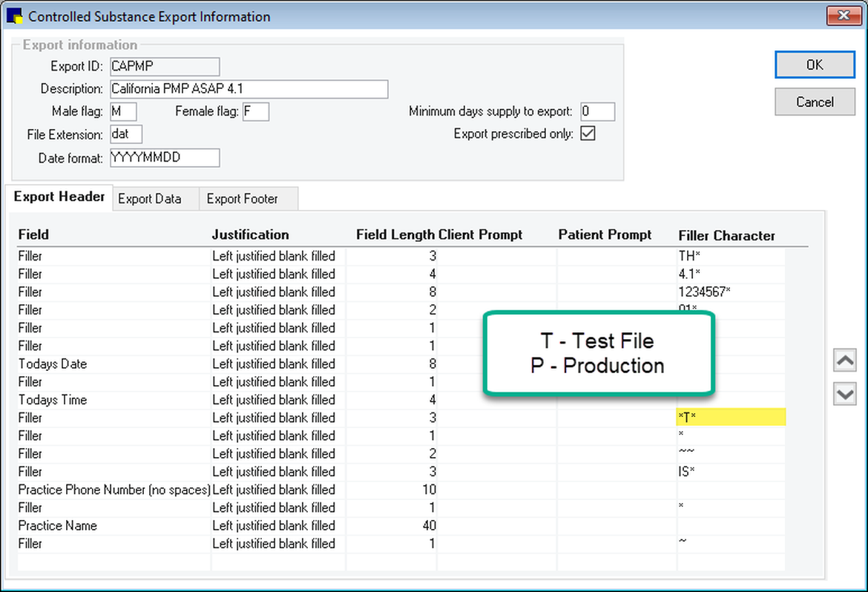Click the Field column header

point(34,235)
